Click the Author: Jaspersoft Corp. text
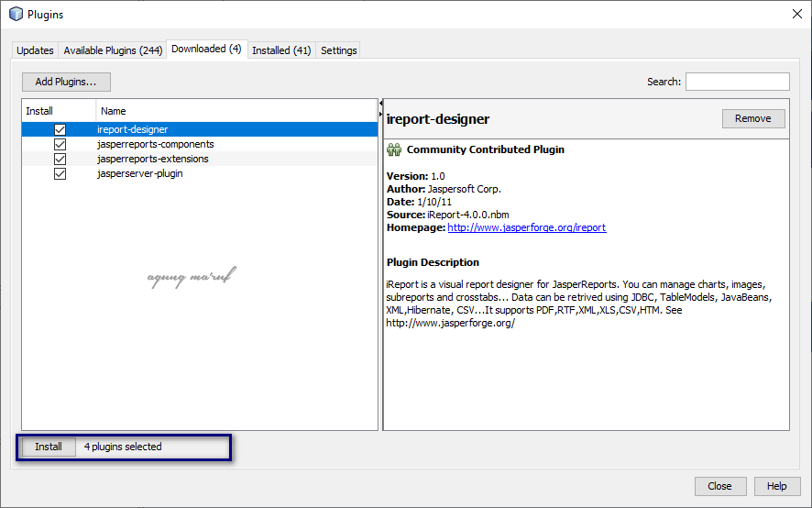The width and height of the screenshot is (812, 508). [x=444, y=189]
